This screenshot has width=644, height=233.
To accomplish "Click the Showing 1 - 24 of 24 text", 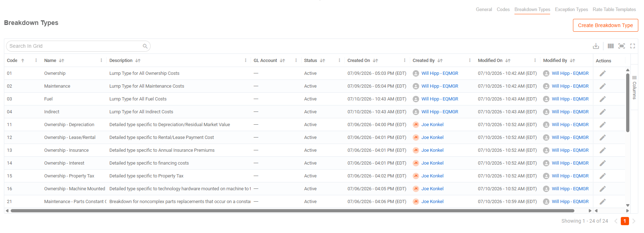I will [x=584, y=221].
